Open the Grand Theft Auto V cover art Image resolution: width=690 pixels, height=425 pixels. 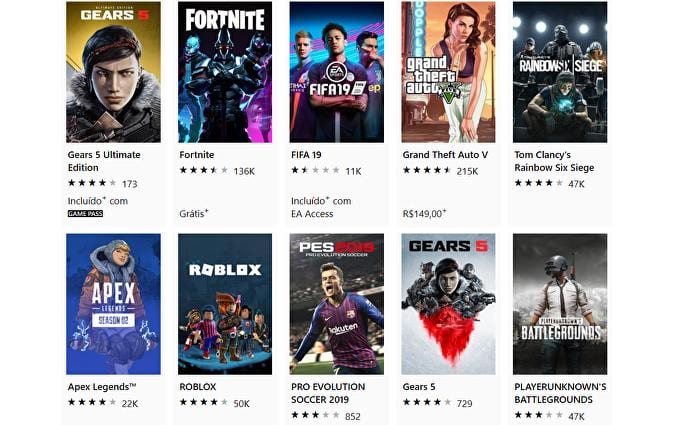(x=448, y=72)
